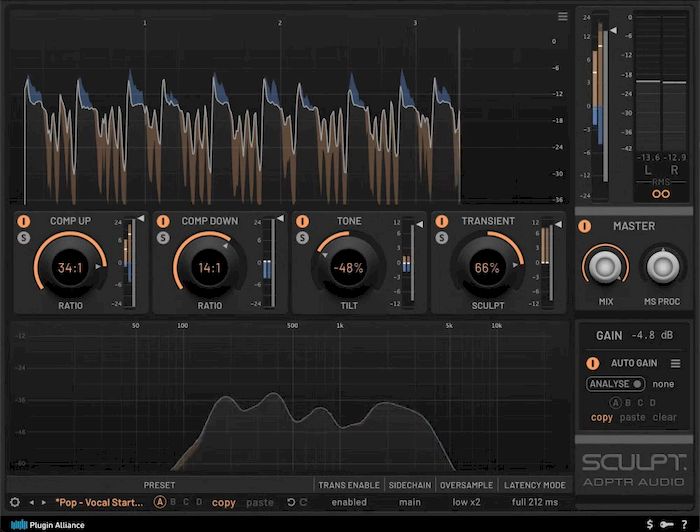Image resolution: width=700 pixels, height=532 pixels.
Task: Select preset slot C in bottom bar
Action: click(186, 503)
